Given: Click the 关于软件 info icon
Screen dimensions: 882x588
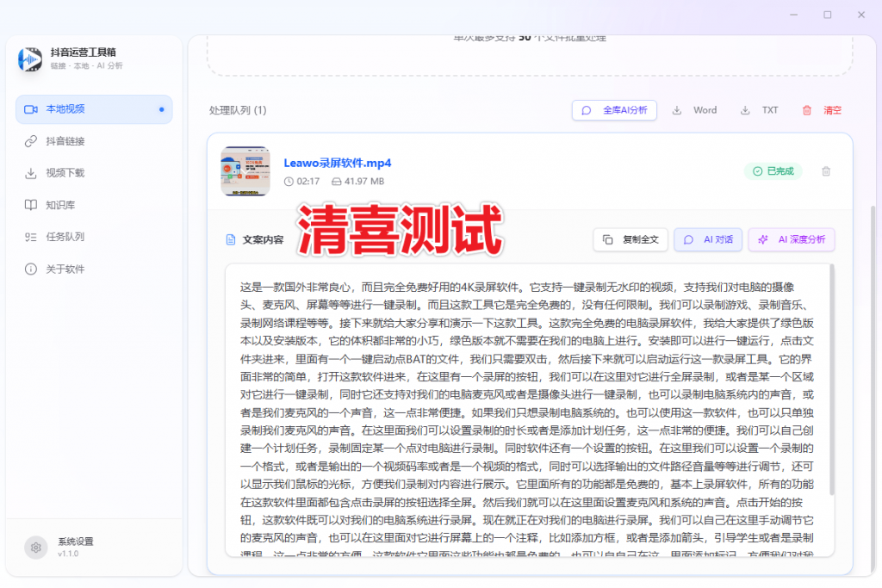Looking at the screenshot, I should click(30, 269).
